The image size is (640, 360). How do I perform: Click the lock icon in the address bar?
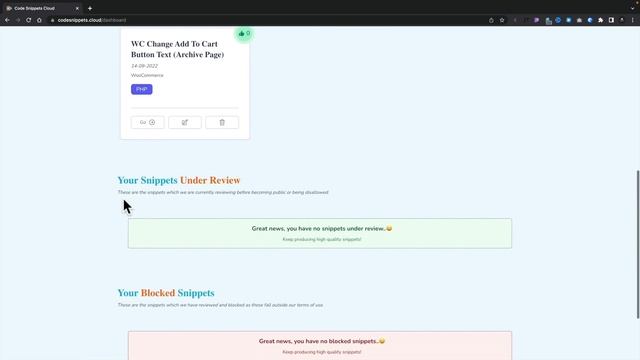52,20
